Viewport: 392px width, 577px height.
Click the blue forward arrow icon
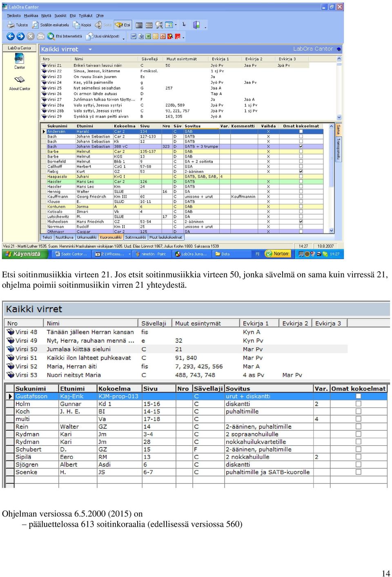(21, 36)
